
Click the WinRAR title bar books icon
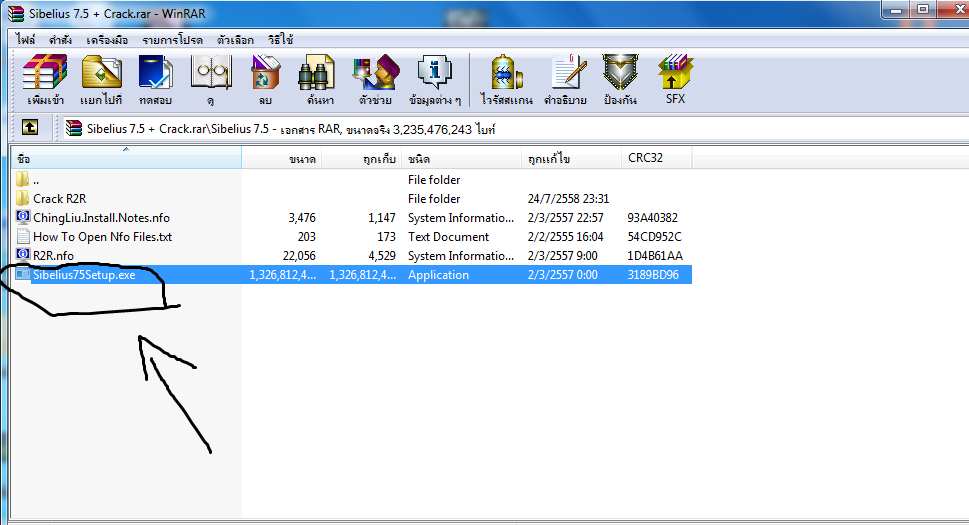coord(15,13)
